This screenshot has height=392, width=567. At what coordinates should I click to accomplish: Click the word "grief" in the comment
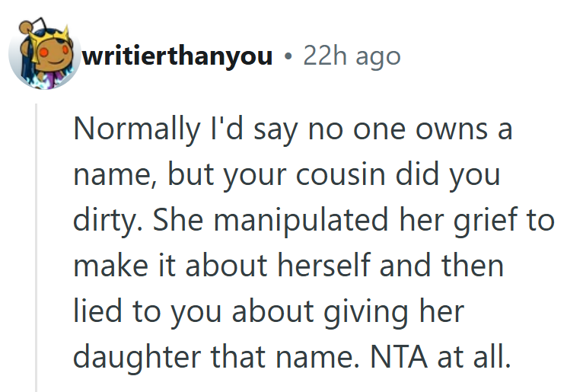[483, 221]
